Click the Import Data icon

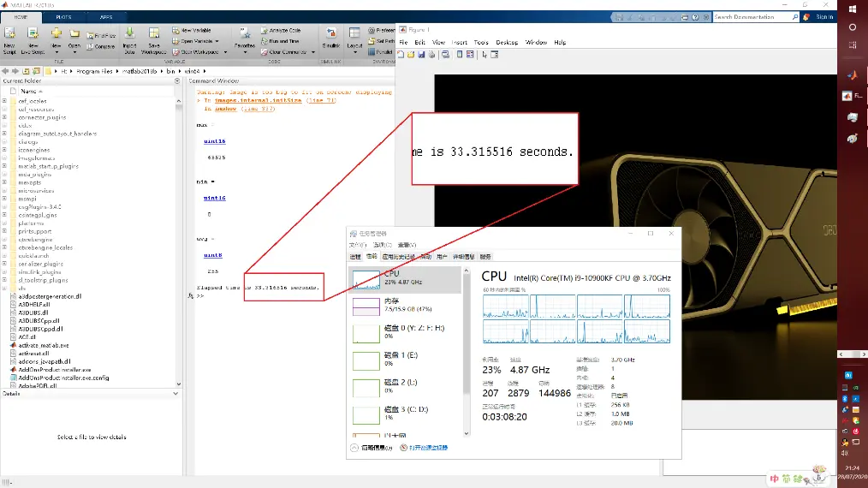pyautogui.click(x=129, y=40)
